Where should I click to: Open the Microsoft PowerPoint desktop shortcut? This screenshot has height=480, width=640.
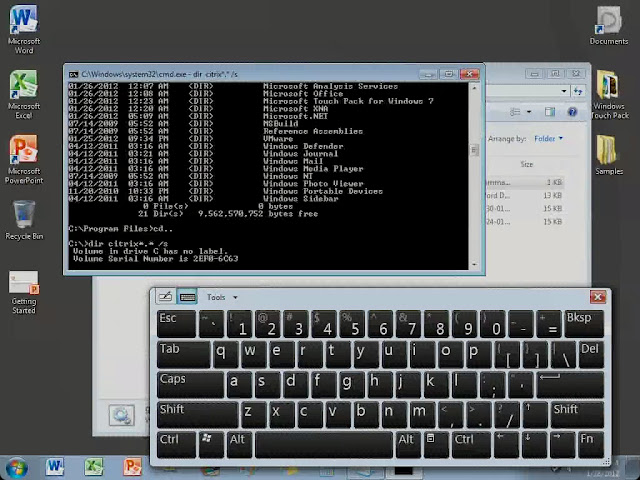[x=24, y=160]
